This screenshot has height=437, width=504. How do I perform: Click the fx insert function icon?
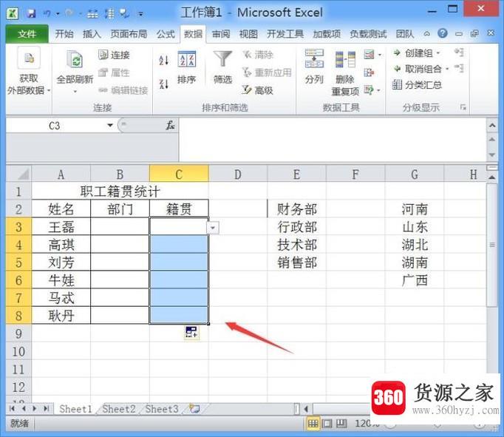click(170, 126)
